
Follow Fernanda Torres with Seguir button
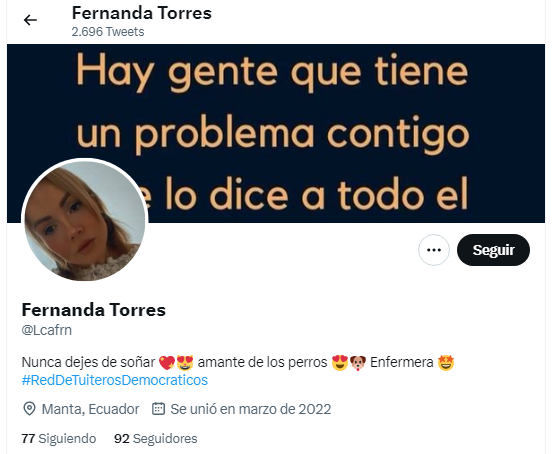[493, 250]
